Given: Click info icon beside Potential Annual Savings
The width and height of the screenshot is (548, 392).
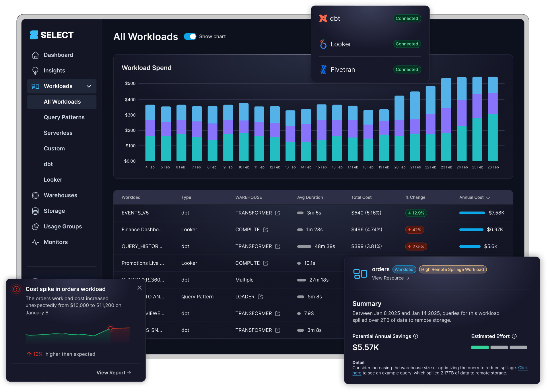Looking at the screenshot, I should [x=416, y=336].
